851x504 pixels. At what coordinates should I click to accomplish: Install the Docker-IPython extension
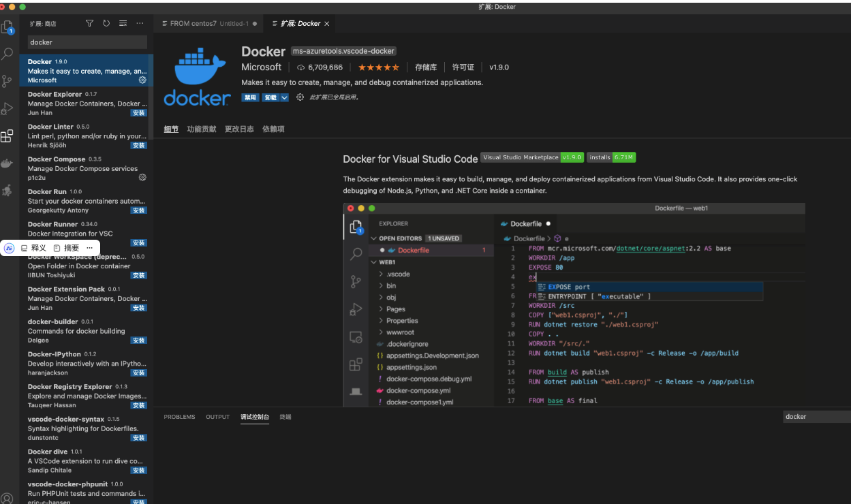click(x=138, y=373)
